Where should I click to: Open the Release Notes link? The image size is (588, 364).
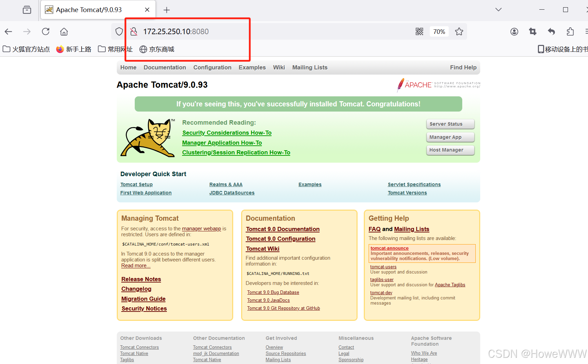pos(141,279)
